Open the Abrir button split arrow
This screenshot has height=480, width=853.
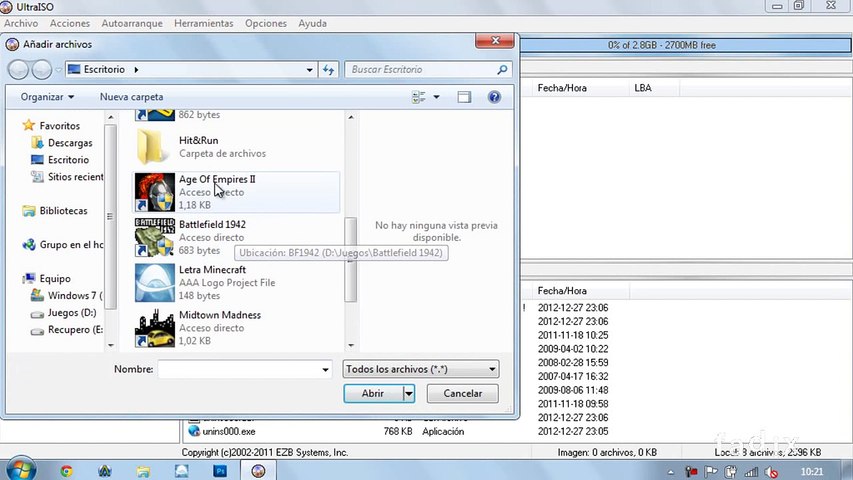pos(409,393)
